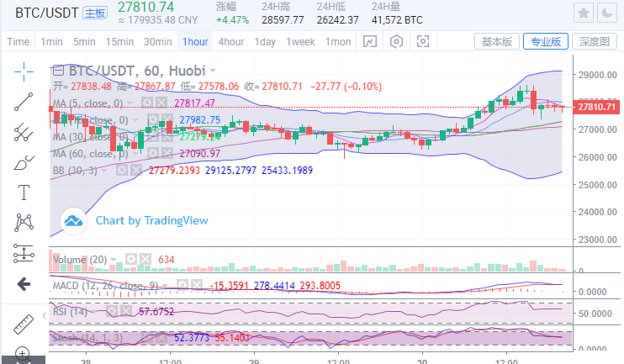Select the trend line drawing tool
This screenshot has height=364, width=624.
coord(24,102)
